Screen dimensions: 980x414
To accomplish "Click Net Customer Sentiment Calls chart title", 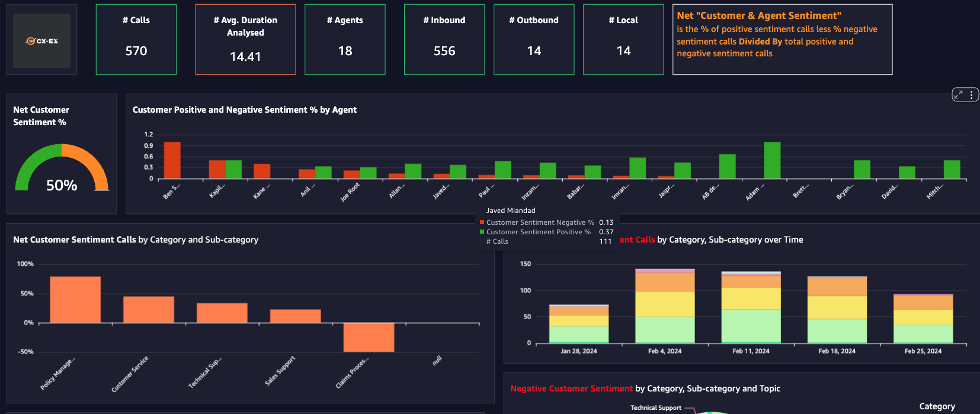I will [x=136, y=240].
